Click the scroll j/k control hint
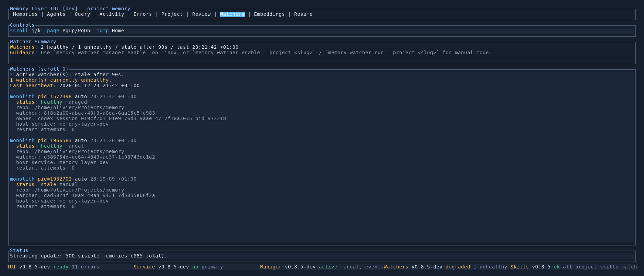 coord(25,31)
